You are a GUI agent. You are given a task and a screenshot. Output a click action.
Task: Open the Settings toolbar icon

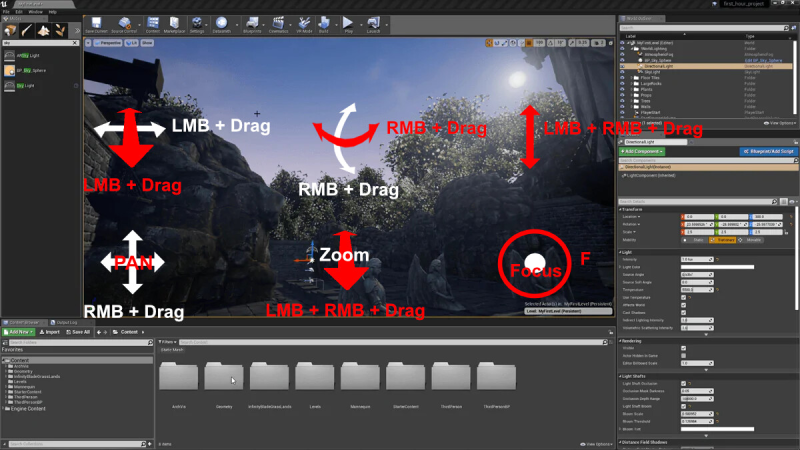pos(196,24)
